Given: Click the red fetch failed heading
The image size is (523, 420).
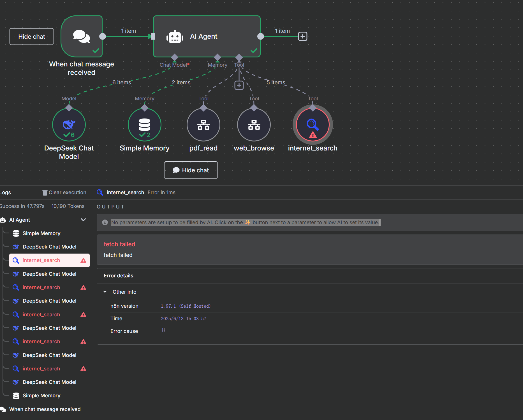Looking at the screenshot, I should pyautogui.click(x=119, y=244).
